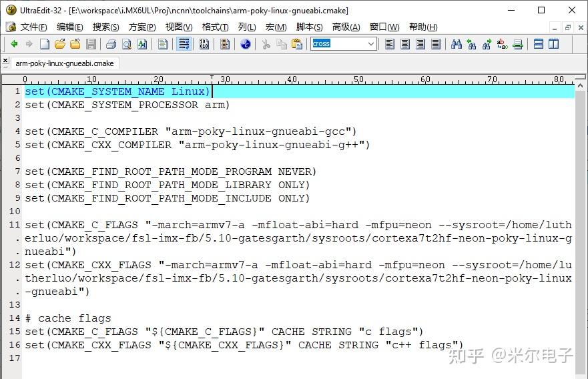Open the 脚本(S) menu

click(310, 27)
